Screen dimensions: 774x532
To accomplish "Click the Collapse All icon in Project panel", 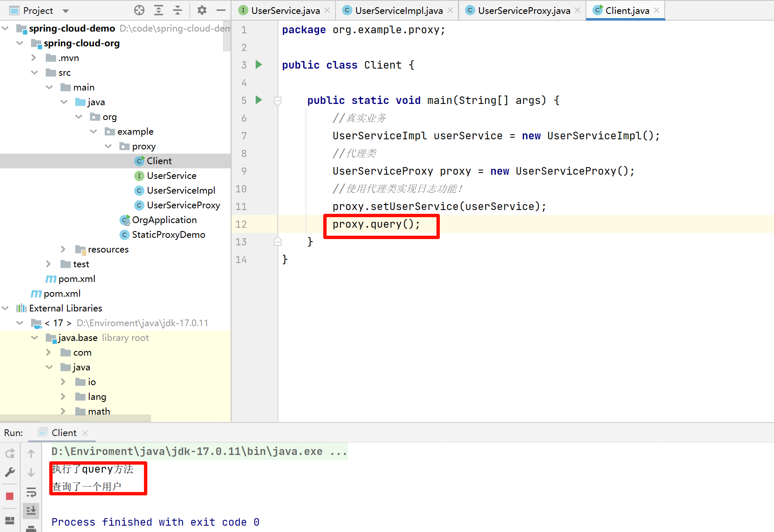I will pos(178,10).
